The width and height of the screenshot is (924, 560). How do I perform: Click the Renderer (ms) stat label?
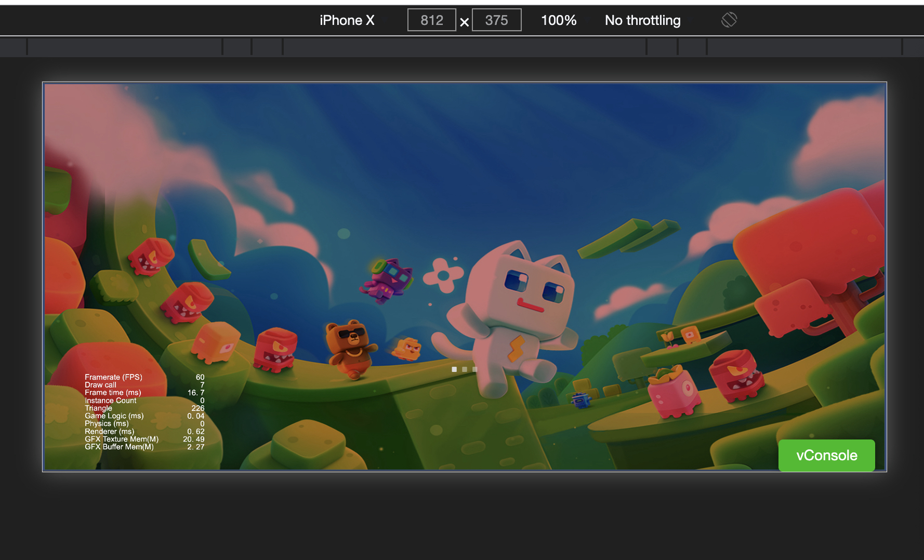point(109,431)
